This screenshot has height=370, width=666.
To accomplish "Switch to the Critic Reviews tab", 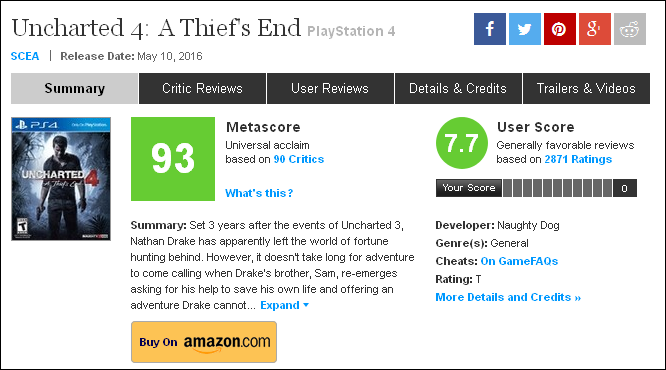I will [202, 88].
